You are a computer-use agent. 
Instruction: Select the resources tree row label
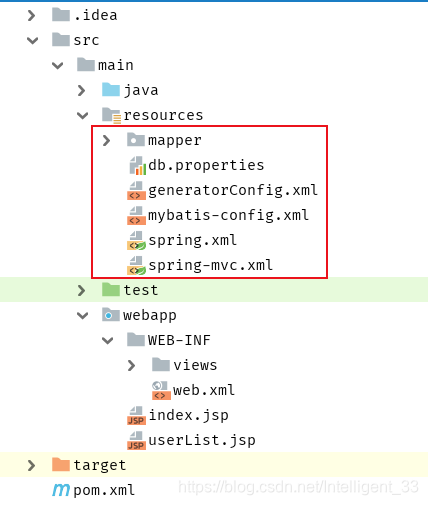(163, 116)
